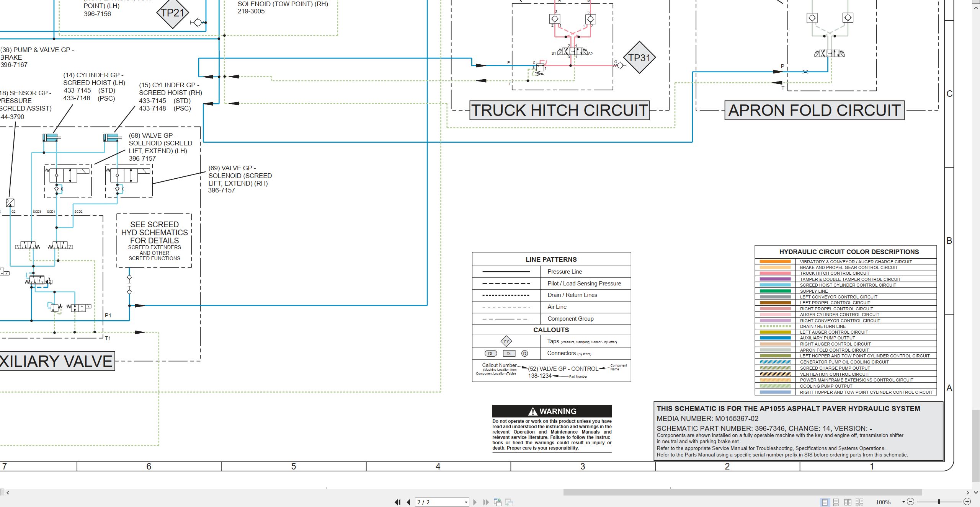This screenshot has width=980, height=507.
Task: Click the horizontal scrollbar right arrow
Action: tap(968, 492)
